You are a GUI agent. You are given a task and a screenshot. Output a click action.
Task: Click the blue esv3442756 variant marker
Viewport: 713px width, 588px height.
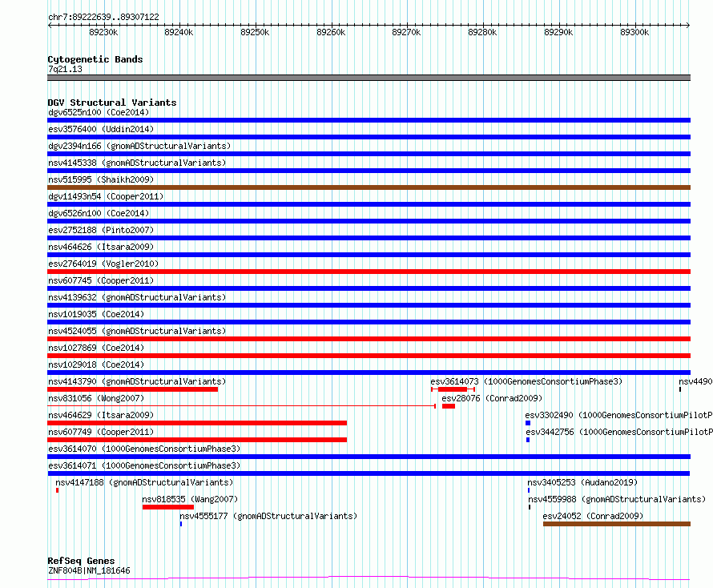pos(528,440)
